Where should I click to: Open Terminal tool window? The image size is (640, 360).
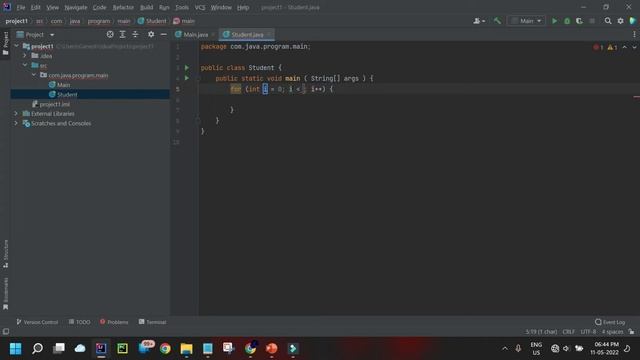coord(152,322)
